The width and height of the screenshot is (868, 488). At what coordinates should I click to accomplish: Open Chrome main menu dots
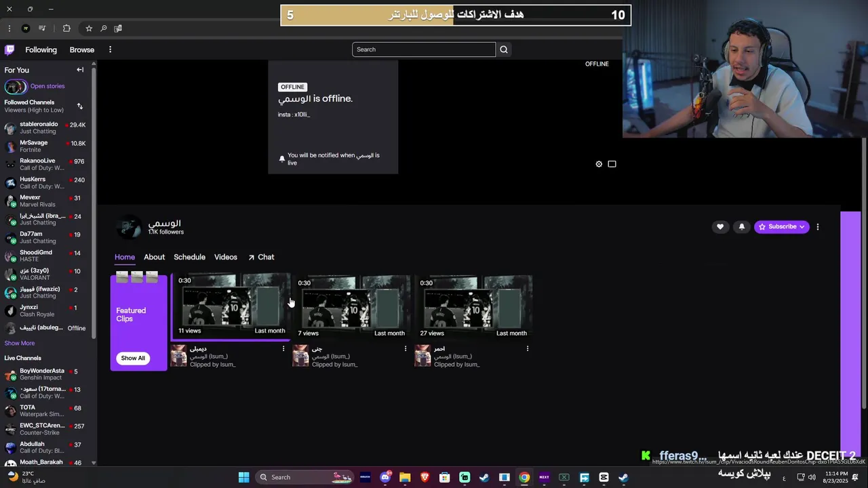[x=9, y=28]
